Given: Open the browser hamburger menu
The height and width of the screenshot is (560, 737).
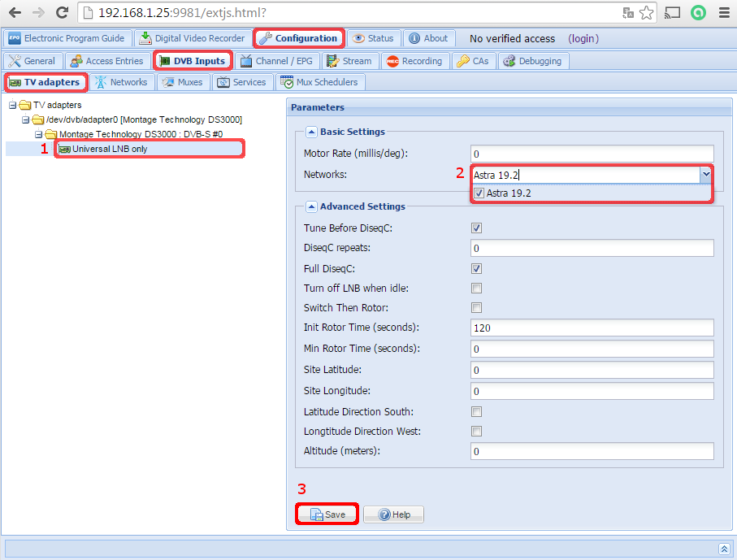Looking at the screenshot, I should coord(724,13).
